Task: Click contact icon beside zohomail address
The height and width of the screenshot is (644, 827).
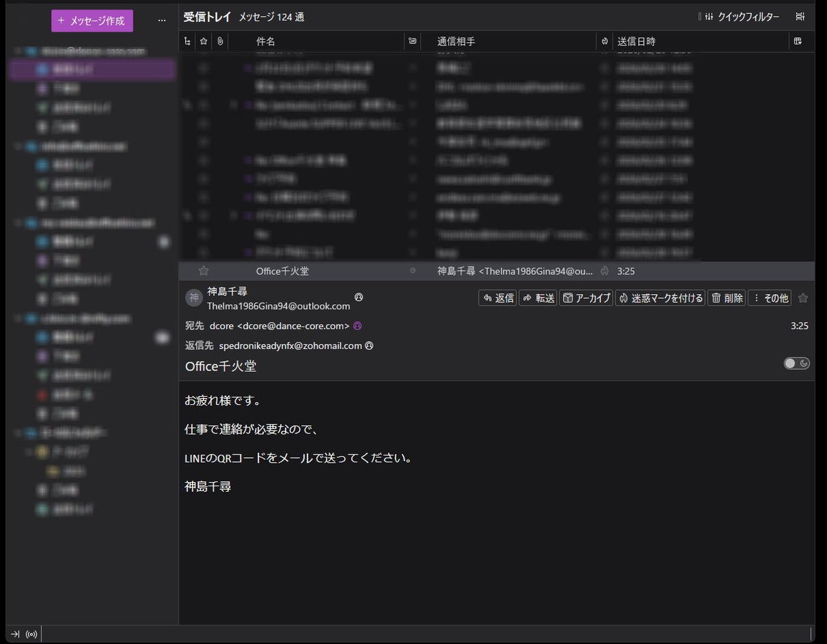Action: pyautogui.click(x=369, y=346)
